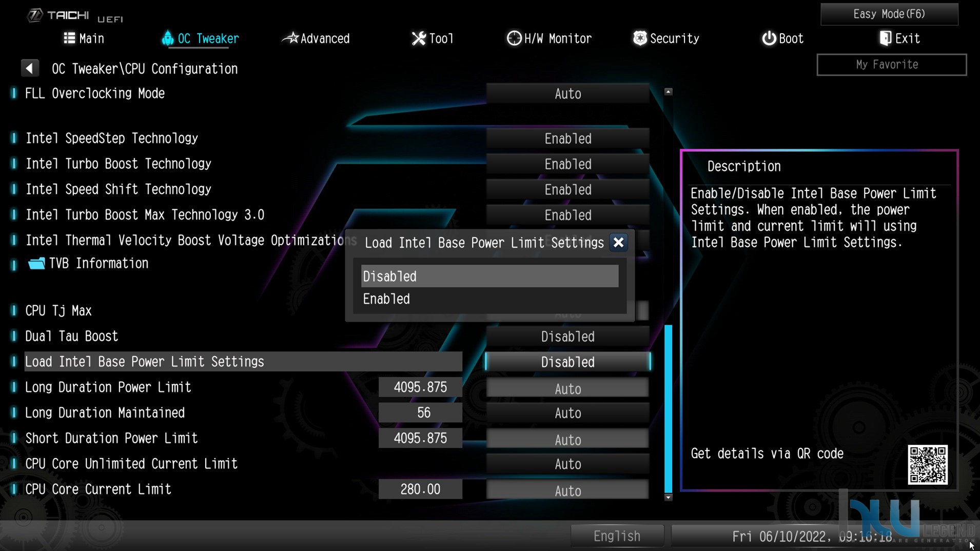Image resolution: width=980 pixels, height=551 pixels.
Task: Toggle Intel Turbo Boost Max 3.0 value
Action: tap(567, 215)
